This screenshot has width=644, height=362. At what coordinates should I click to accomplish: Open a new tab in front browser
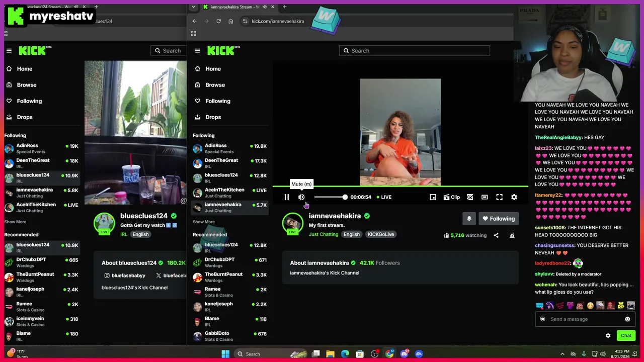tap(285, 7)
